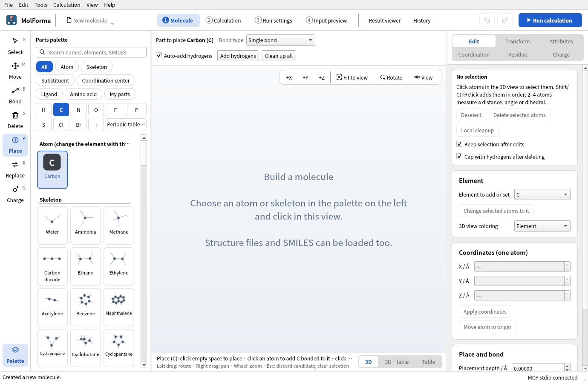Go to the Run settings step
The height and width of the screenshot is (383, 588).
pyautogui.click(x=274, y=20)
